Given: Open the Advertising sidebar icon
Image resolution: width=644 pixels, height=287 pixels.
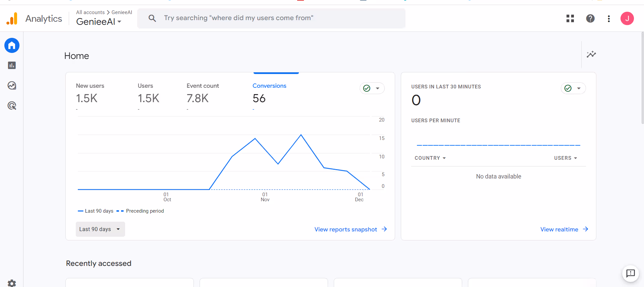Looking at the screenshot, I should (12, 106).
